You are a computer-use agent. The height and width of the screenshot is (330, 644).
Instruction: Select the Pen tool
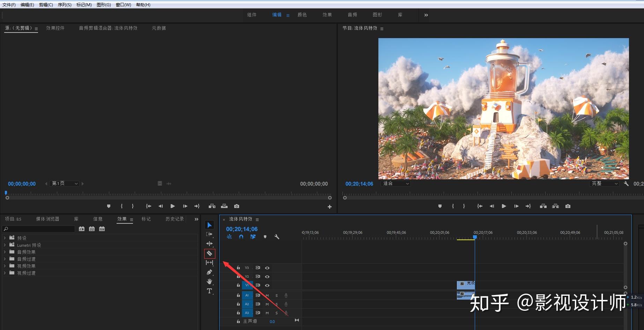tap(209, 272)
